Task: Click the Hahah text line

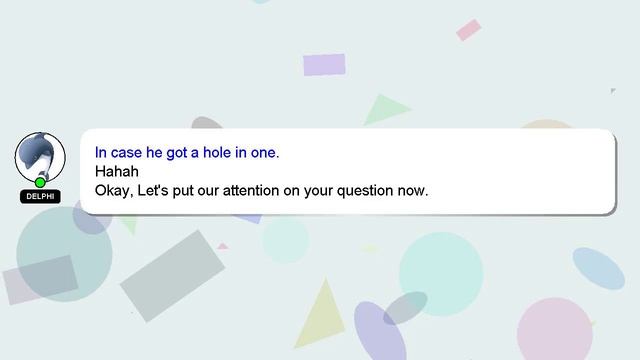Action: point(117,171)
